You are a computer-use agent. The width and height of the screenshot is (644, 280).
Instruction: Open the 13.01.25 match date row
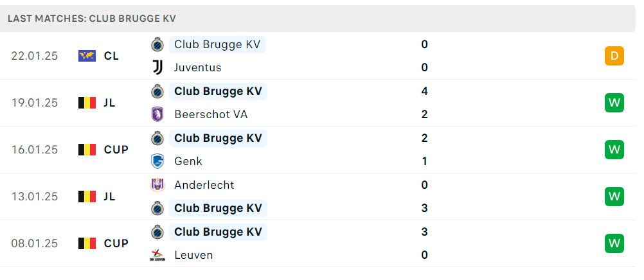(x=318, y=197)
